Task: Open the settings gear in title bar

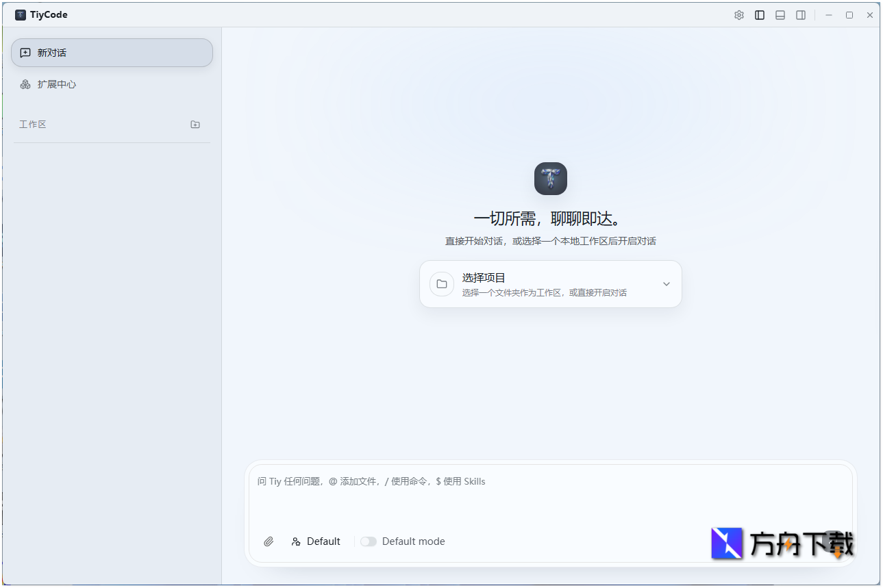Action: (x=739, y=15)
